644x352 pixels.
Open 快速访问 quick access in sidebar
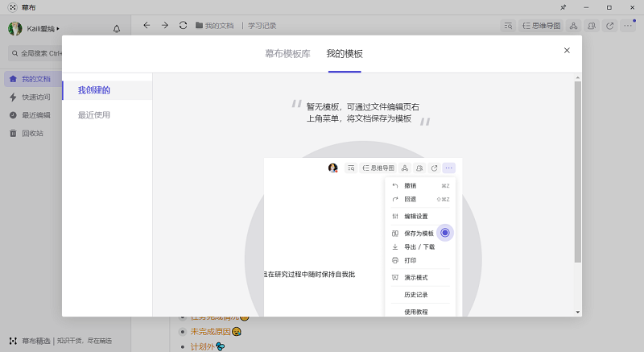(35, 97)
